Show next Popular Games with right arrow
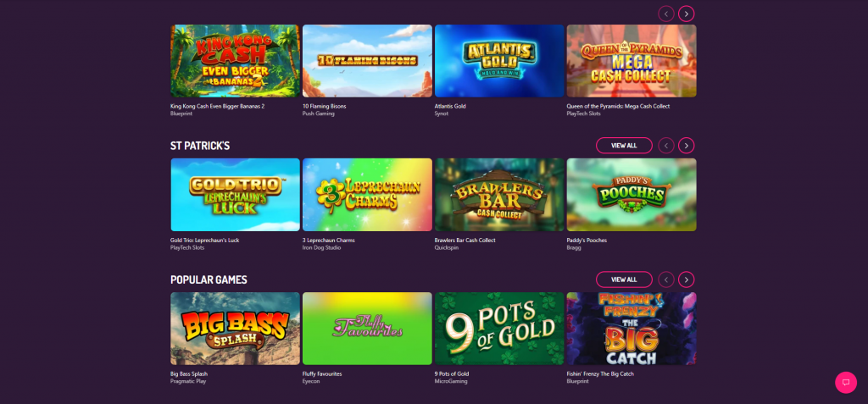Image resolution: width=868 pixels, height=404 pixels. 686,279
